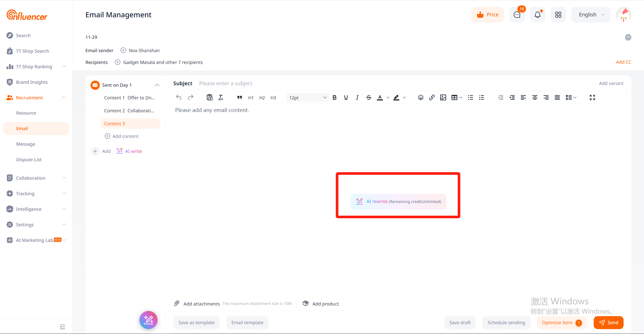This screenshot has width=644, height=334.
Task: Toggle bold formatting
Action: click(334, 98)
